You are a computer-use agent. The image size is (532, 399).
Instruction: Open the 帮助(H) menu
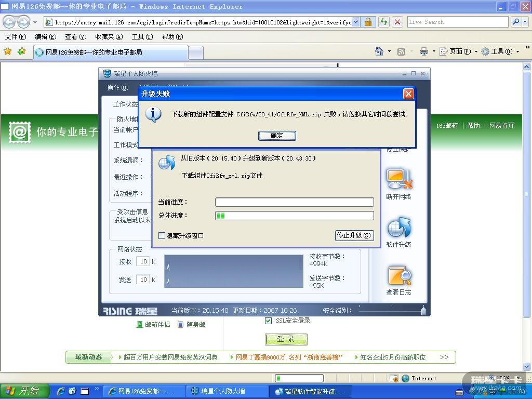point(172,37)
